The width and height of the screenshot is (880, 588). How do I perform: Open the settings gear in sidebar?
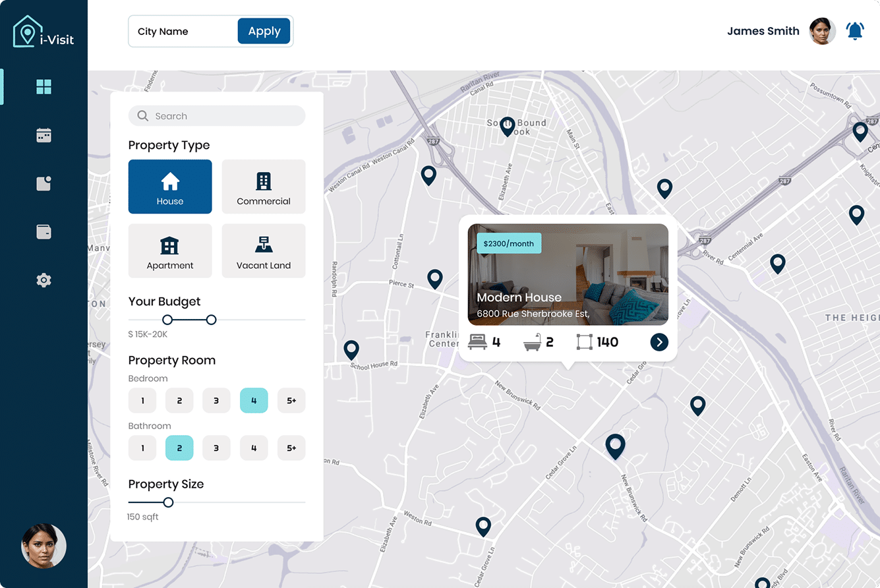pyautogui.click(x=44, y=280)
